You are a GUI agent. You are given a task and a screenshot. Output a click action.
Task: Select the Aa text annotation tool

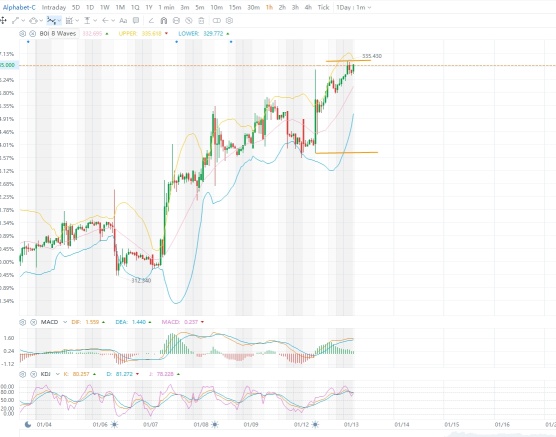coord(123,21)
